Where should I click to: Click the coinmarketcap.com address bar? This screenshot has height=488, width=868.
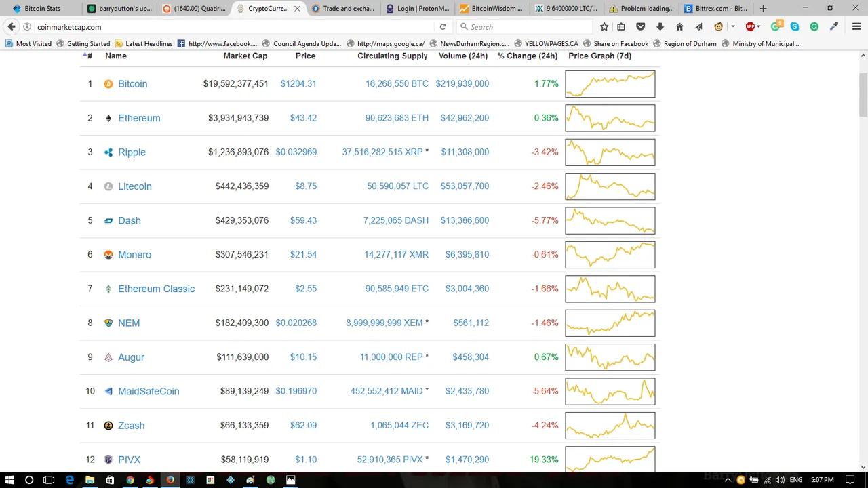coord(234,27)
